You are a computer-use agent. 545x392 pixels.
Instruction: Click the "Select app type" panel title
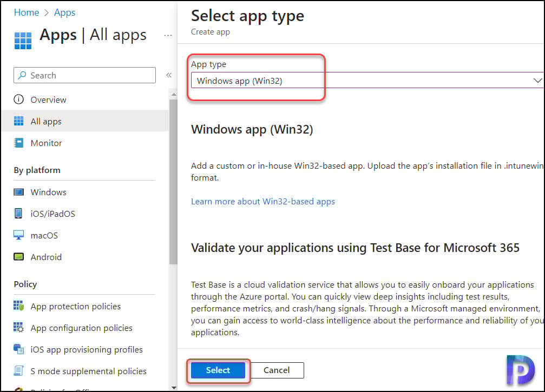click(247, 16)
